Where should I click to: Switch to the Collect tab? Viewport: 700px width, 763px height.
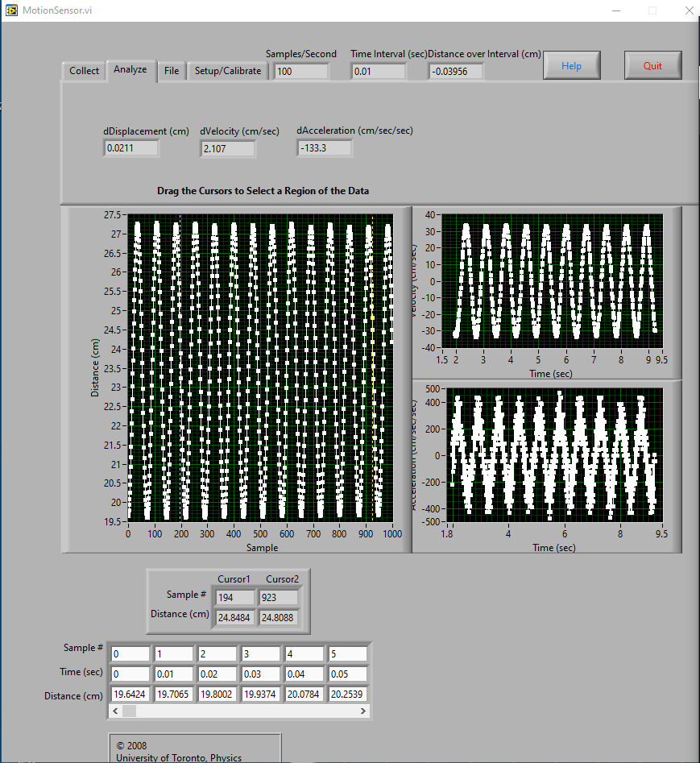(84, 71)
